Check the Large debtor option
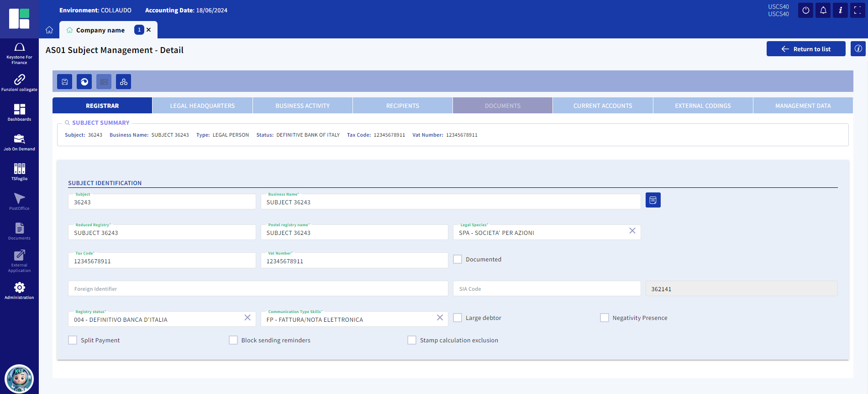Image resolution: width=868 pixels, height=394 pixels. click(458, 318)
